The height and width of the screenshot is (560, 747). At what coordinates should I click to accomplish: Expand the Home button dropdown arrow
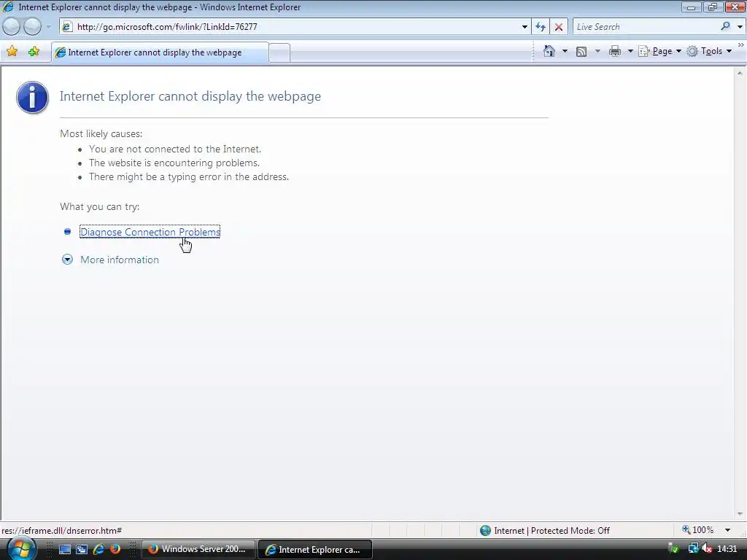(565, 51)
